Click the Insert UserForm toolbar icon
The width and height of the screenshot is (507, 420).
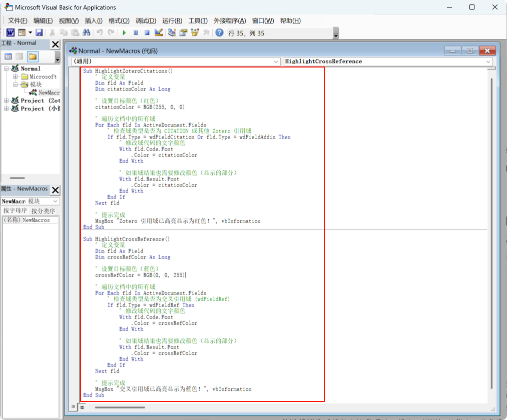pos(22,32)
